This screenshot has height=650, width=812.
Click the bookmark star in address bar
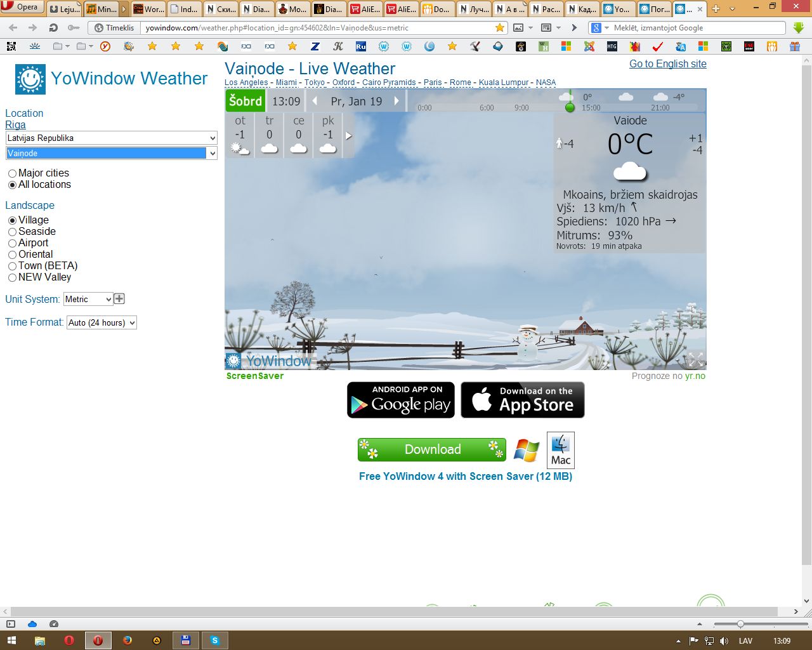click(x=500, y=28)
